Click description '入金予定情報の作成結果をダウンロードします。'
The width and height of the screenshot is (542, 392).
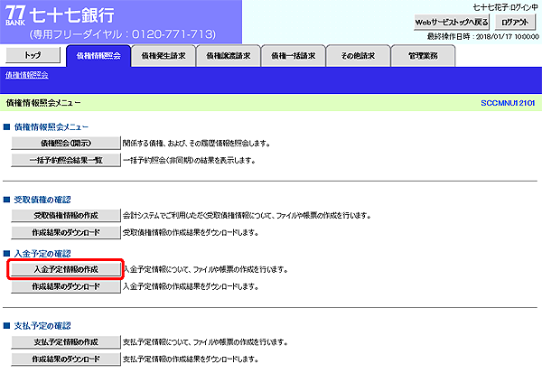(191, 286)
